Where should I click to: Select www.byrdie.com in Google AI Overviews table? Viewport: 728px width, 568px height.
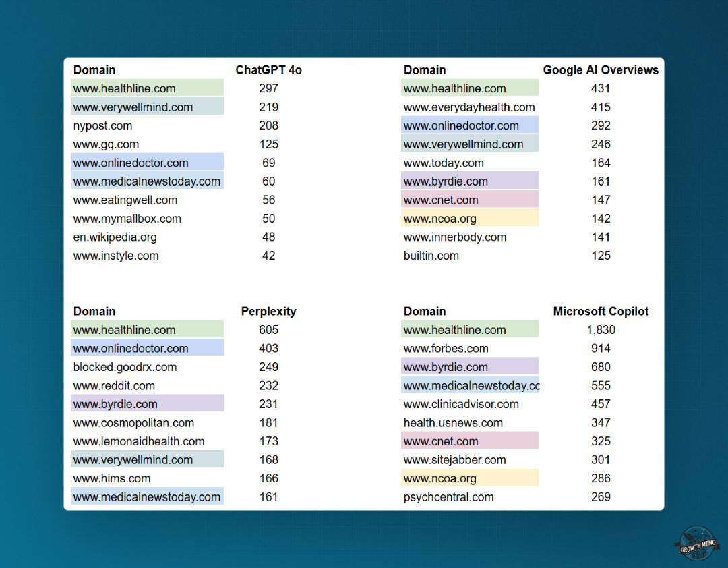(470, 181)
